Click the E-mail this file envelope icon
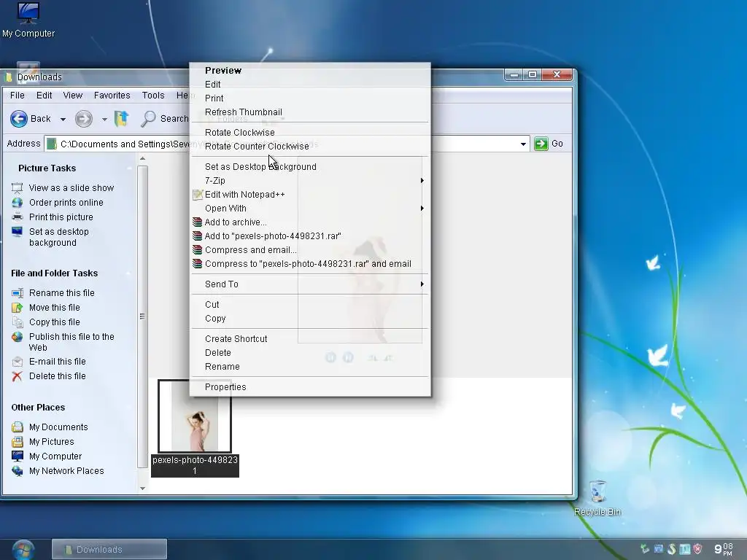Image resolution: width=747 pixels, height=560 pixels. point(18,362)
